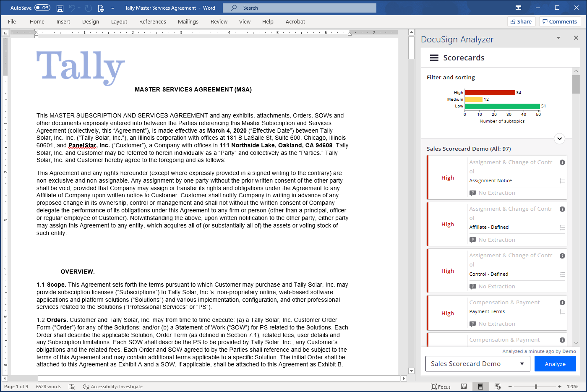Click the Undo arrow in the title bar
587x392 pixels.
pos(72,8)
